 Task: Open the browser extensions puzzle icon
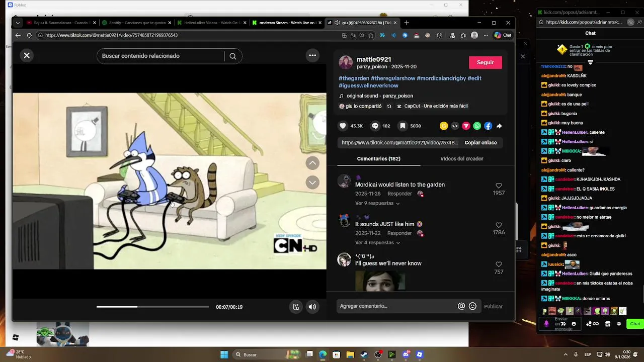click(x=439, y=35)
